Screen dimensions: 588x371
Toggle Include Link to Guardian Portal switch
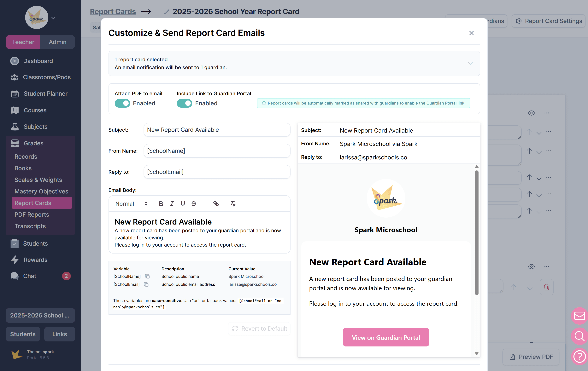(184, 103)
